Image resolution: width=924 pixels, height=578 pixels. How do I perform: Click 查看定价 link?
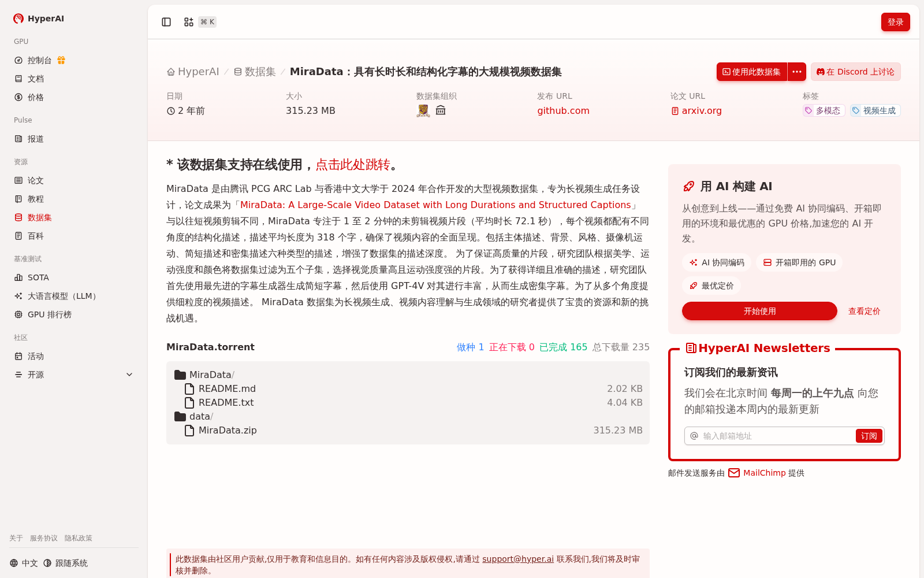864,311
